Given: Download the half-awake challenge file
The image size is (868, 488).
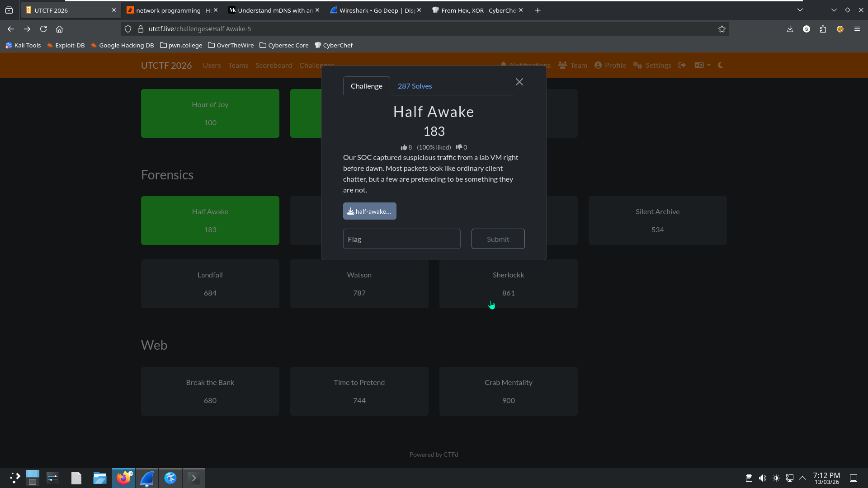Looking at the screenshot, I should point(369,211).
